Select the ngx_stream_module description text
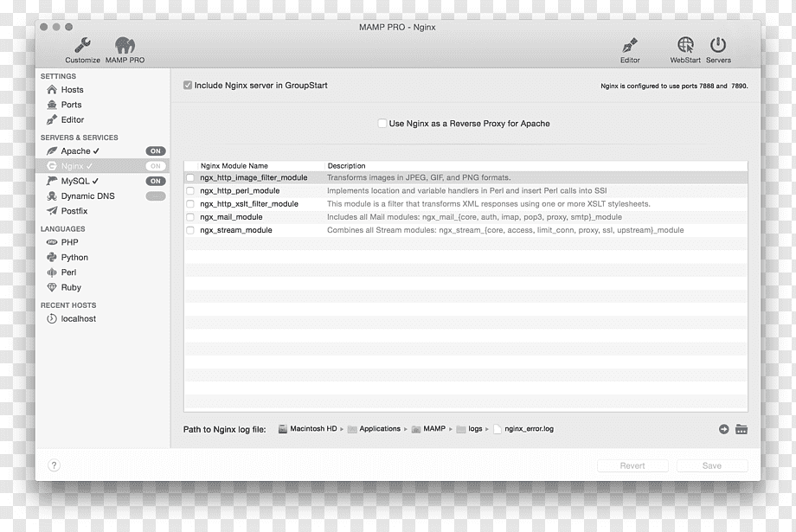 505,230
